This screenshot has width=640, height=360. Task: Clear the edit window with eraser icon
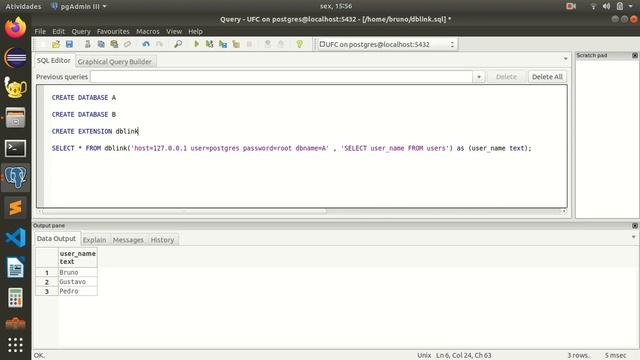click(127, 44)
